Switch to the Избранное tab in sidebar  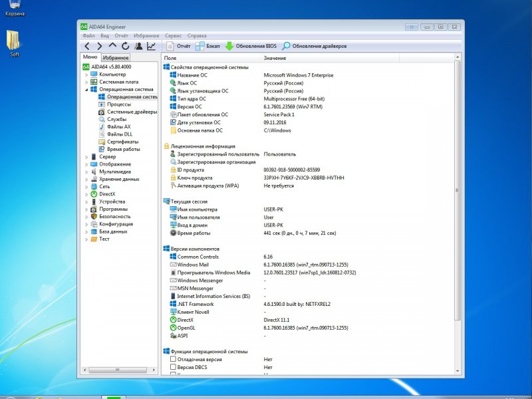116,58
